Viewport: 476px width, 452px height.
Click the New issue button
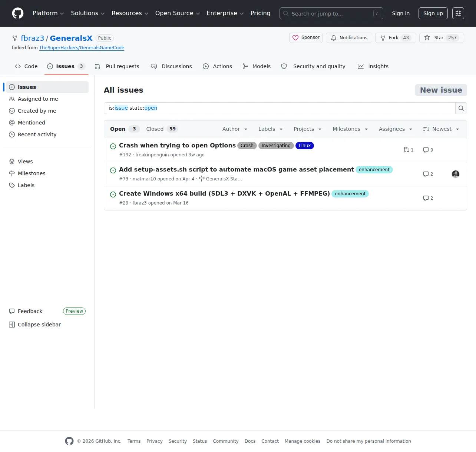(441, 90)
